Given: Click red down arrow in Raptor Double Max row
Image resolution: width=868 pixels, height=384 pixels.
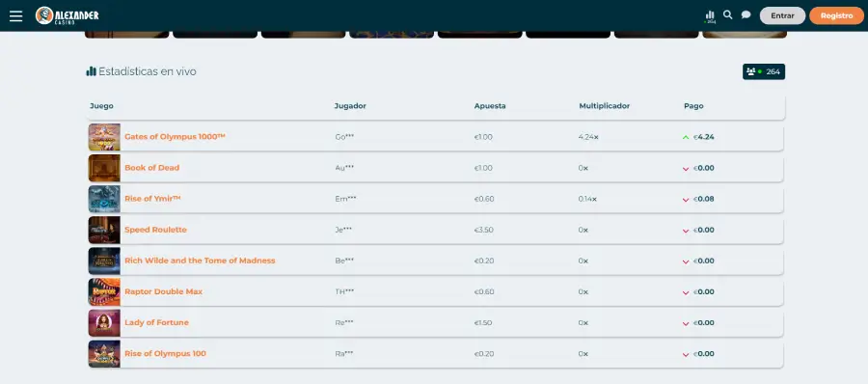Looking at the screenshot, I should [x=686, y=292].
